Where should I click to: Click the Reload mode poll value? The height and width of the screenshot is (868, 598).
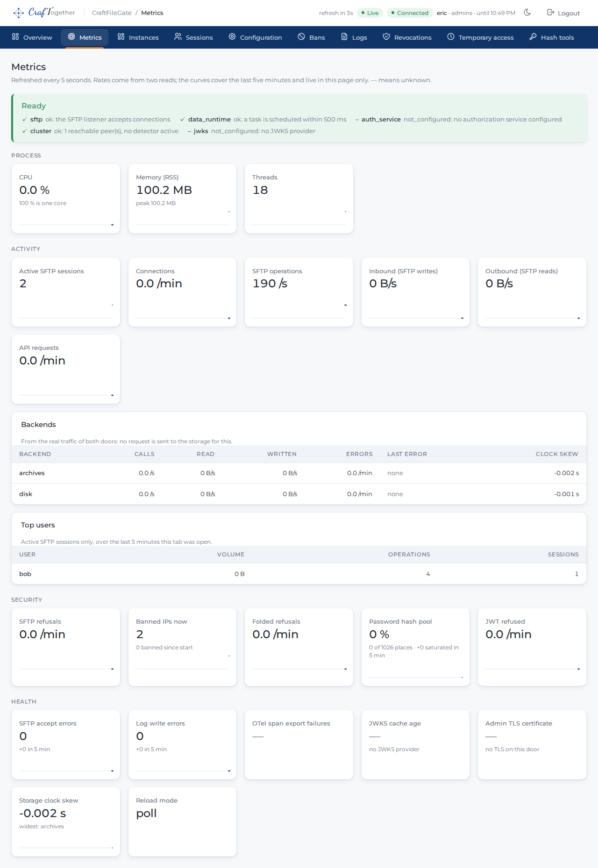[x=146, y=813]
